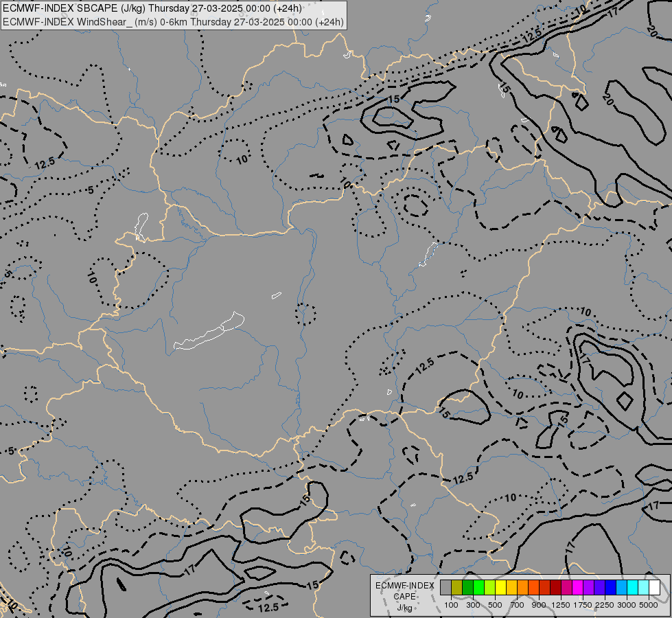Click the 12.5 contour label just left of the legend
Image resolution: width=672 pixels, height=618 pixels.
[x=268, y=607]
